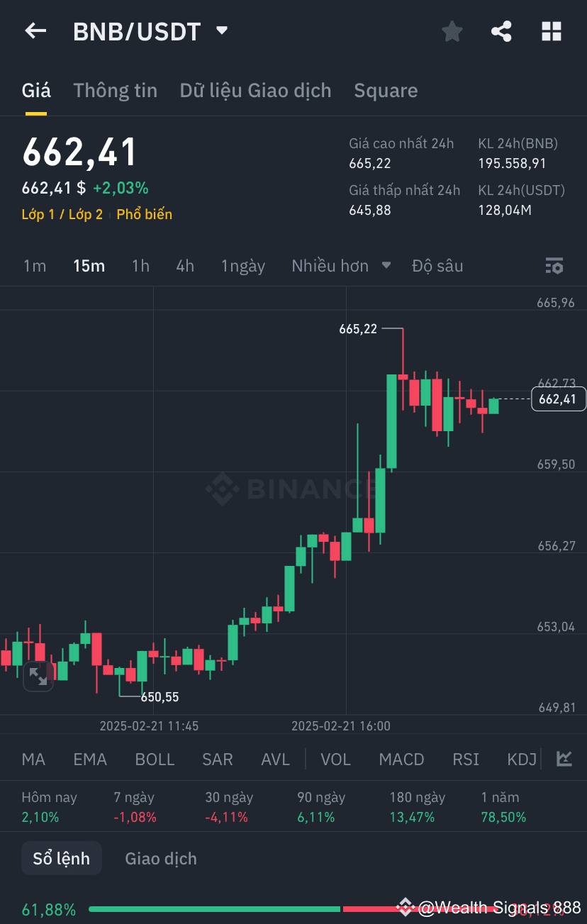This screenshot has width=587, height=924.
Task: Select the 1h candle interval
Action: (x=140, y=265)
